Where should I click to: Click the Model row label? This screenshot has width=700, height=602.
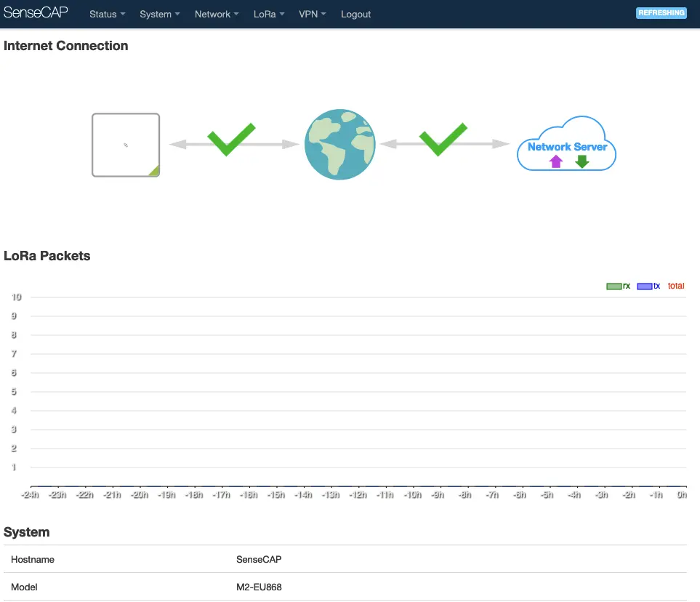pos(24,587)
